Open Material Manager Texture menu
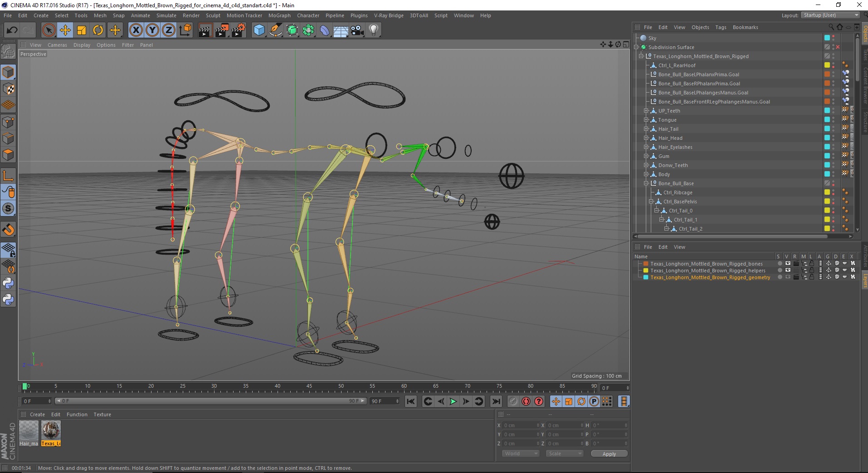 coord(102,414)
